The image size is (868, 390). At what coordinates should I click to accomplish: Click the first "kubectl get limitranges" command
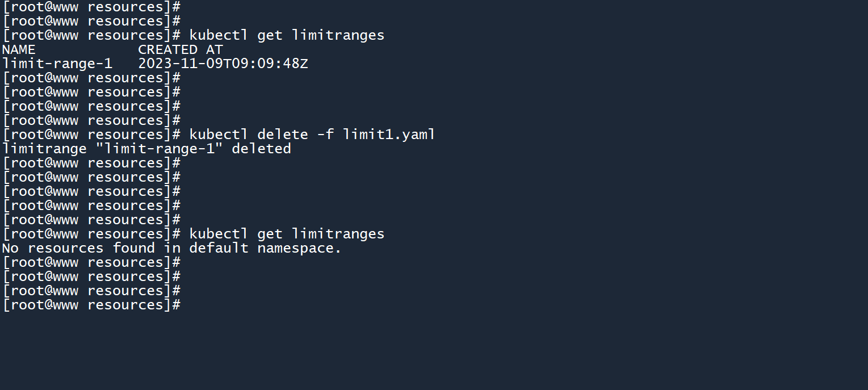(287, 35)
